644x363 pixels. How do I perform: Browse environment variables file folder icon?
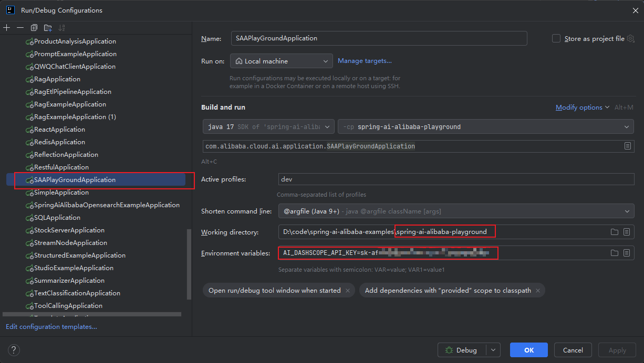[x=614, y=253]
